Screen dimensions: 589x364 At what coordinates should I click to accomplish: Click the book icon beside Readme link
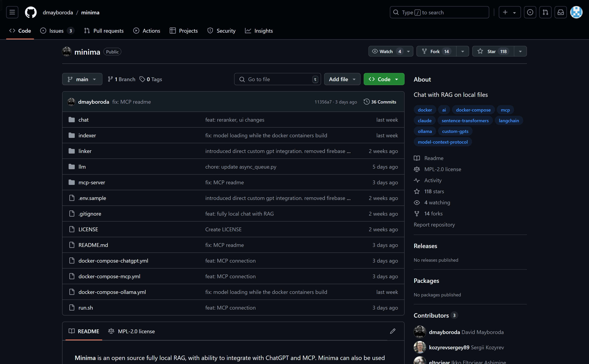(x=417, y=158)
